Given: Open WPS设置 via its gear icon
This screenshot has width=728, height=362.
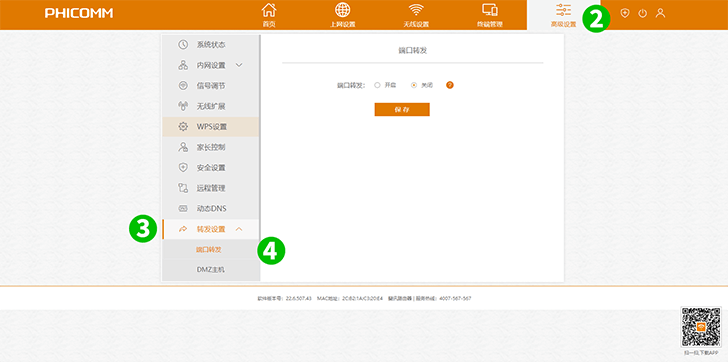Looking at the screenshot, I should click(183, 126).
